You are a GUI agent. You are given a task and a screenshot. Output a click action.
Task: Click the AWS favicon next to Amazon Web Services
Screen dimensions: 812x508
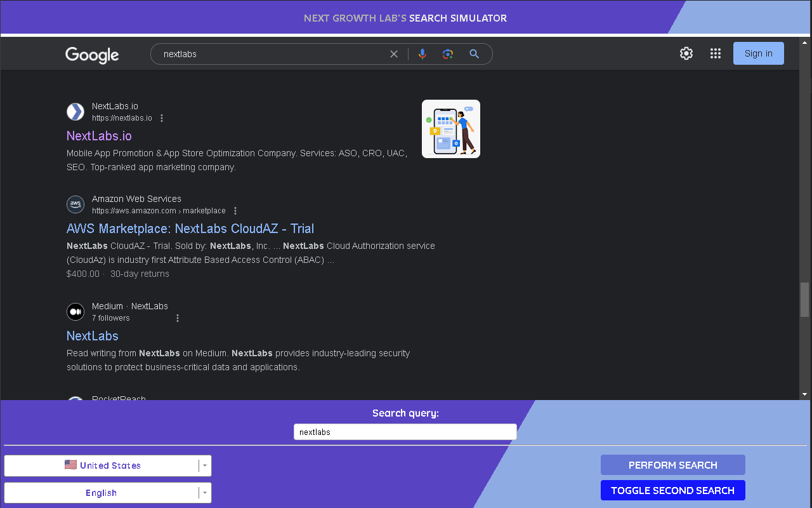[x=75, y=204]
